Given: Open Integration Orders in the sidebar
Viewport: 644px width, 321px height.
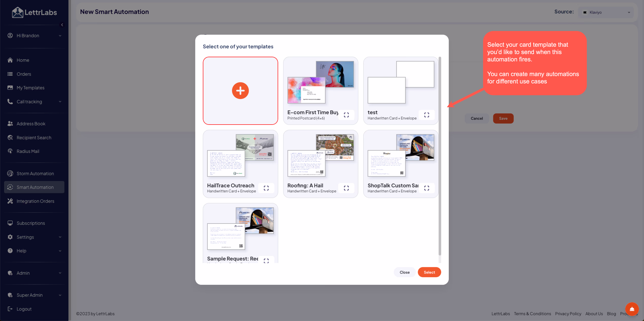Looking at the screenshot, I should click(34, 201).
